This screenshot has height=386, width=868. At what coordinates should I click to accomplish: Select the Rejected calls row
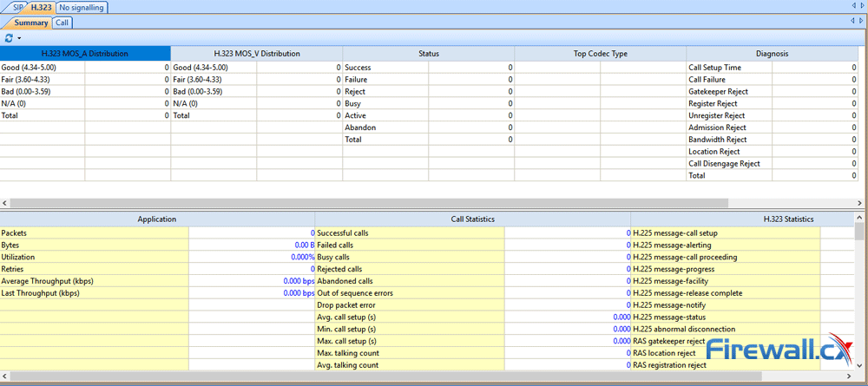tap(473, 269)
